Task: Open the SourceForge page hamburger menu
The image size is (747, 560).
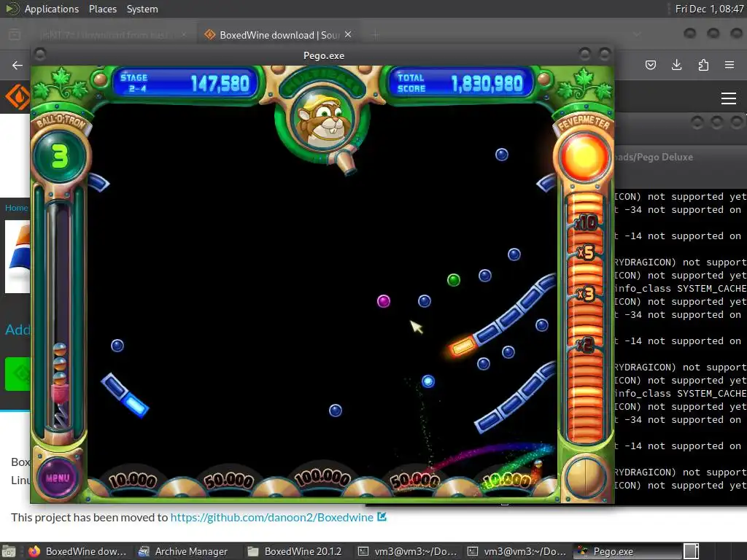Action: tap(729, 98)
